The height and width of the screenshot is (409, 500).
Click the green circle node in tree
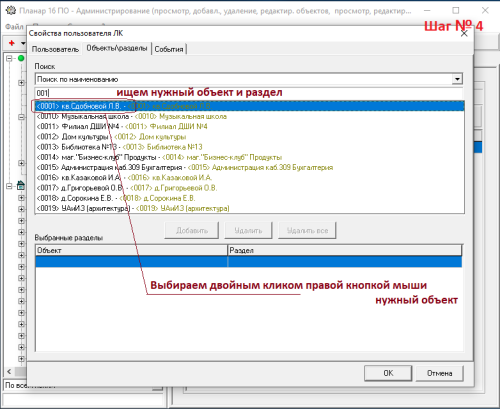[x=21, y=58]
